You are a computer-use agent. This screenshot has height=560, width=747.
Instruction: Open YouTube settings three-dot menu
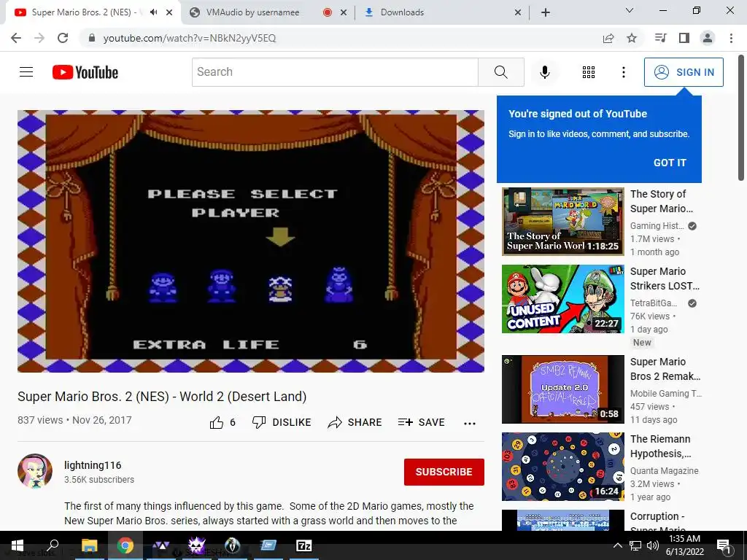(623, 72)
